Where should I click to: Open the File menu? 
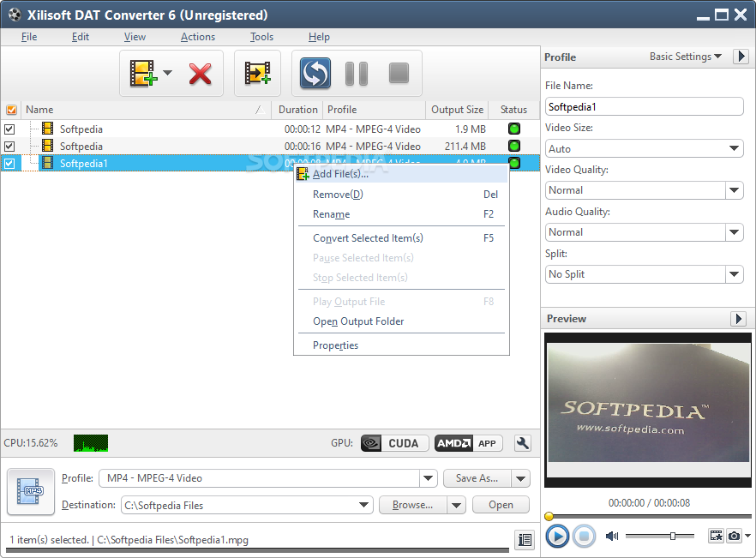[29, 37]
